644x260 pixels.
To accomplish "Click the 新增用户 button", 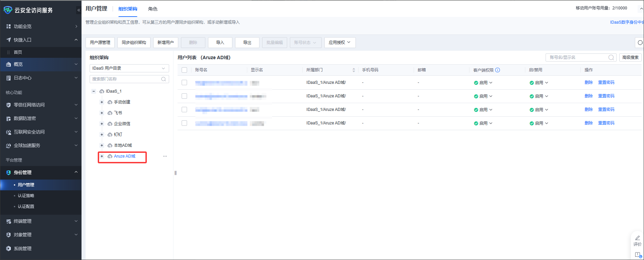I will (x=165, y=43).
